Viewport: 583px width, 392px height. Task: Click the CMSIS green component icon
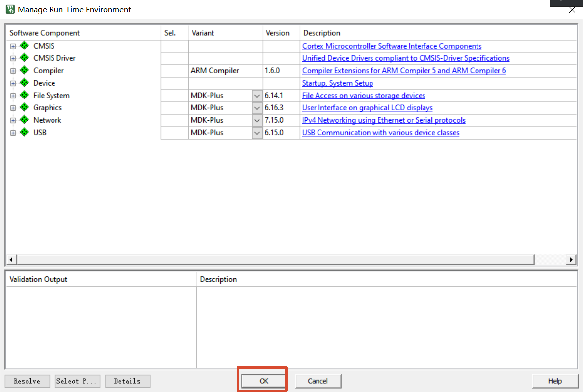tap(25, 46)
